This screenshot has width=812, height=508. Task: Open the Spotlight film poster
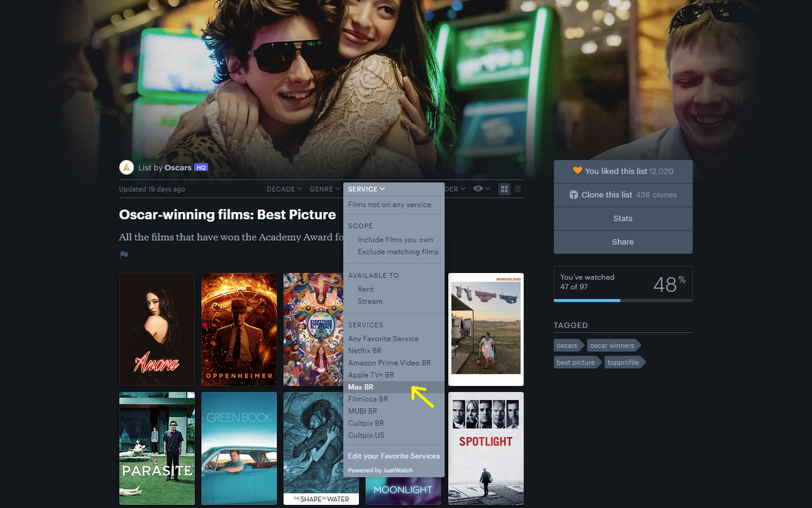486,448
